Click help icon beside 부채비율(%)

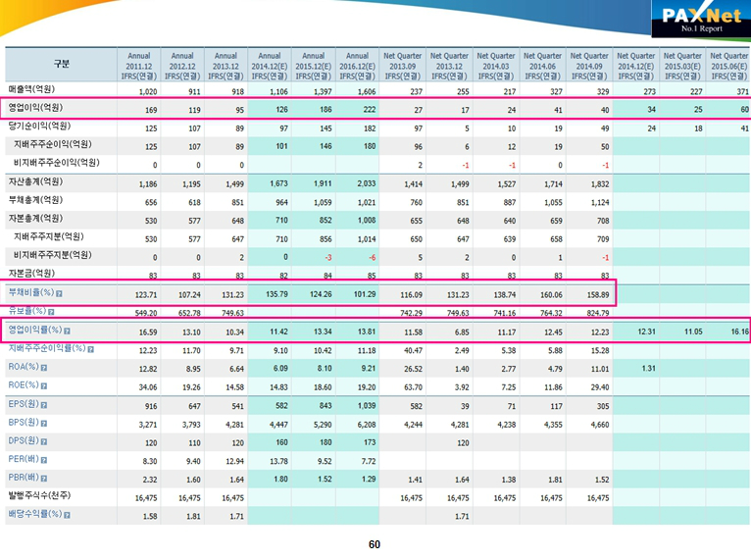click(x=60, y=292)
